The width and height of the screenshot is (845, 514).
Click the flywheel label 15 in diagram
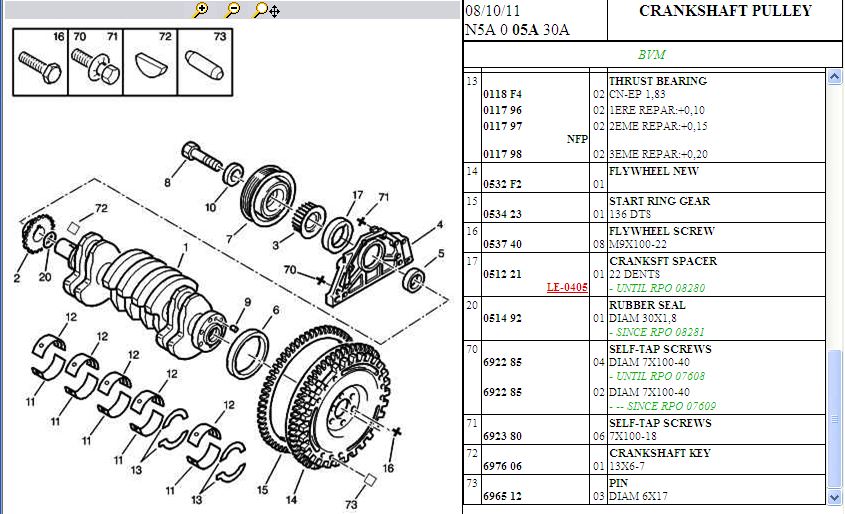pos(262,489)
